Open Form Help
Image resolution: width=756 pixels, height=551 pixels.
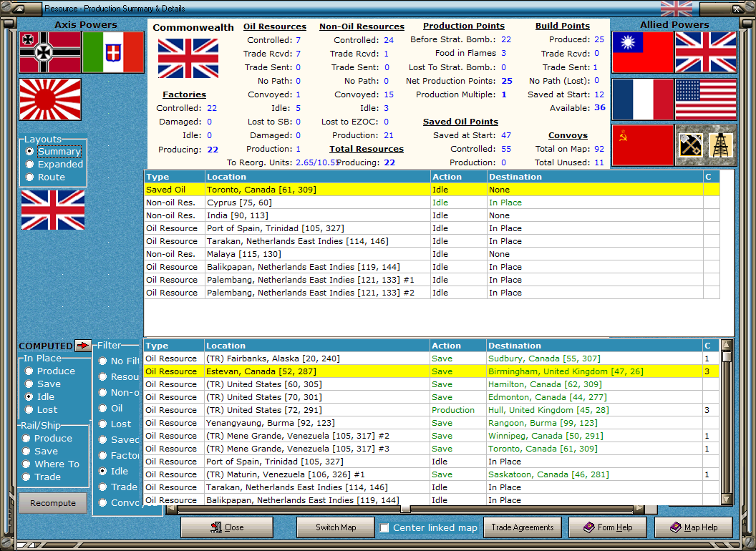coord(608,527)
